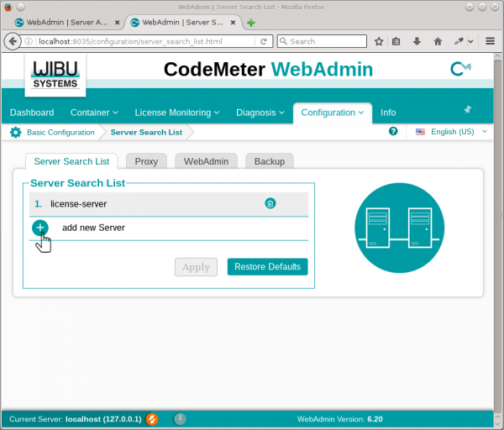504x430 pixels.
Task: Click the pin icon in navigation bar
Action: tap(467, 109)
